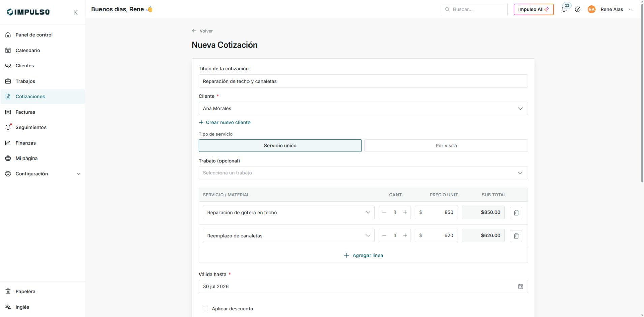644x317 pixels.
Task: Click the RA user avatar
Action: 591,9
